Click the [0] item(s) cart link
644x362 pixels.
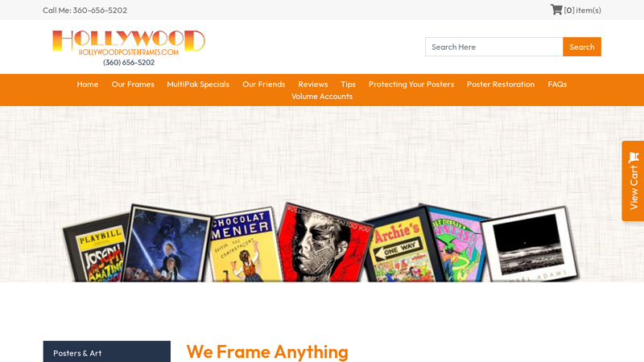pos(582,10)
